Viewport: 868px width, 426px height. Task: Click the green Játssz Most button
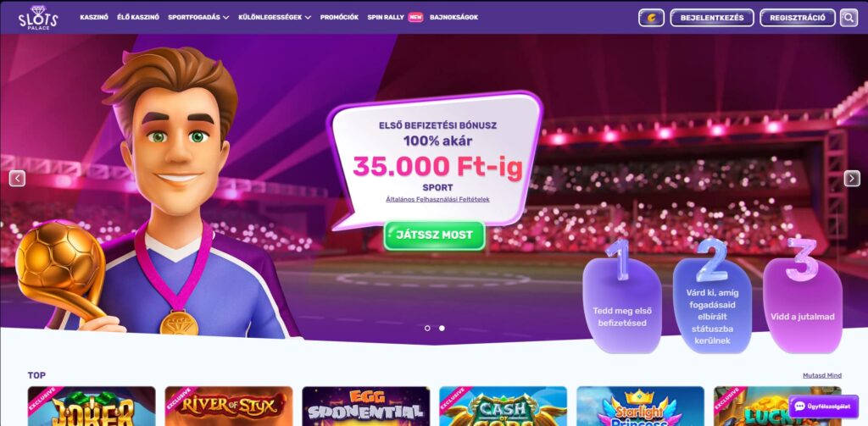click(x=435, y=235)
